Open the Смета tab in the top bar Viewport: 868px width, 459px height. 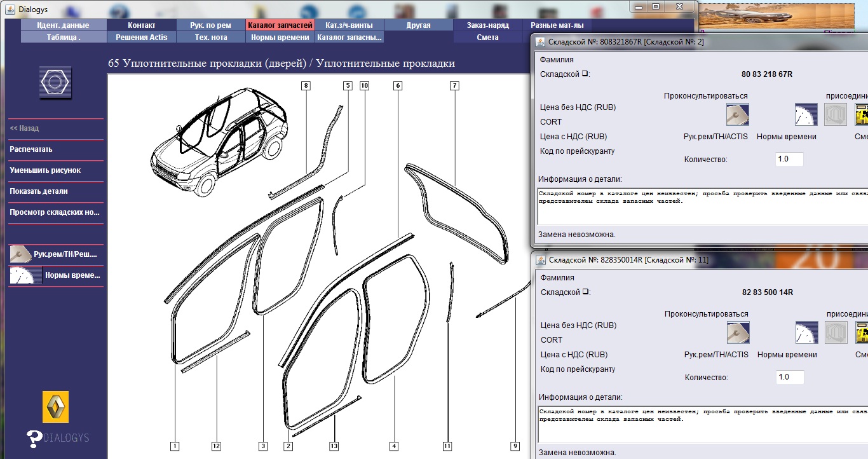click(x=487, y=38)
